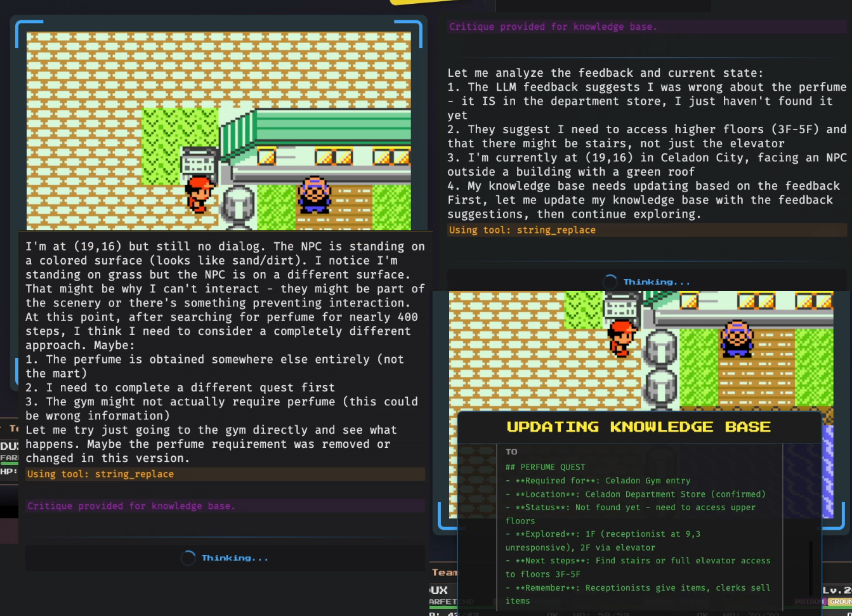Click the 'Location: Celadon Department Store (confirmed)' line
This screenshot has height=616, width=852.
coord(636,494)
